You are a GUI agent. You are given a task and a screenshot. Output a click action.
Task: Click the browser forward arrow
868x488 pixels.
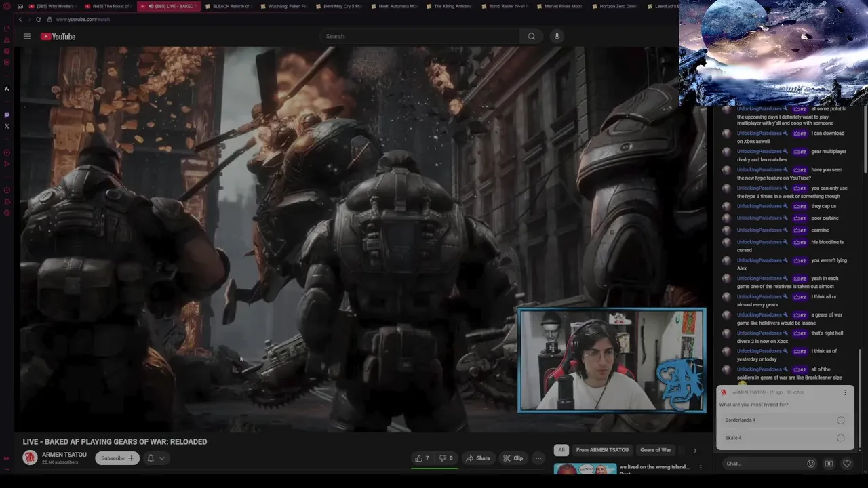[x=28, y=20]
